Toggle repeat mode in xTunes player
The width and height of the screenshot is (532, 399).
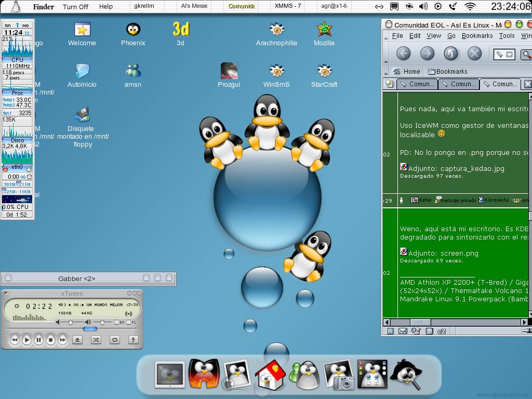pos(115,340)
